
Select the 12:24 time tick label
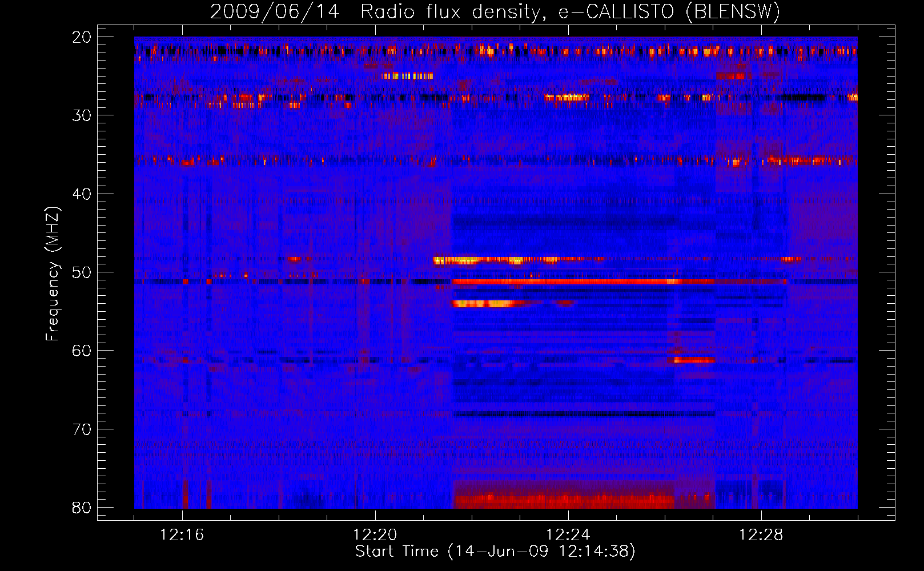(568, 534)
